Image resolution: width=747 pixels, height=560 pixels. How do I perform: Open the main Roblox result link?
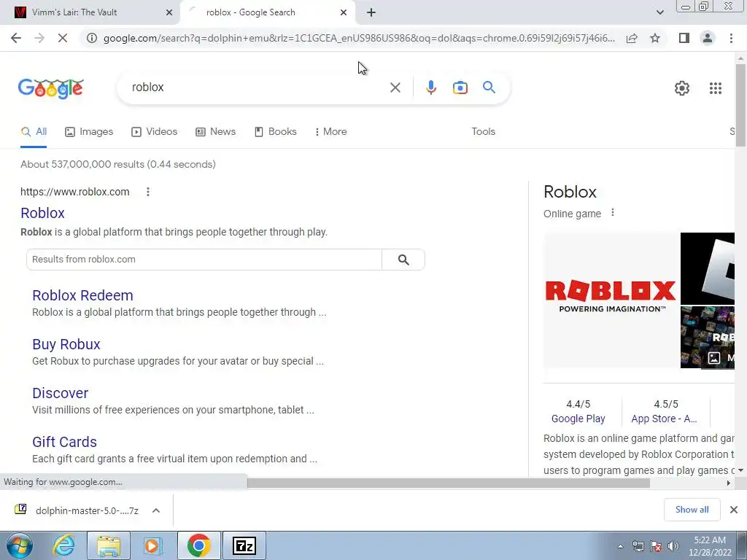[x=42, y=213]
